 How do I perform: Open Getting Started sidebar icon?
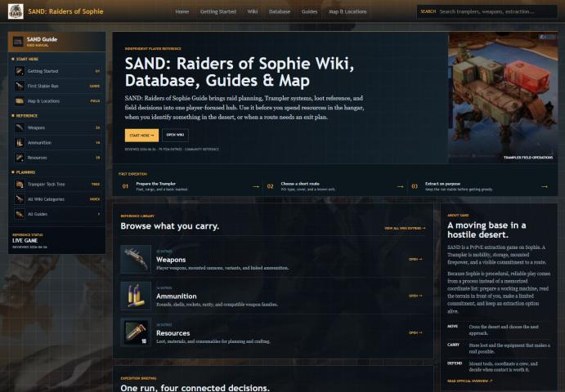(20, 71)
